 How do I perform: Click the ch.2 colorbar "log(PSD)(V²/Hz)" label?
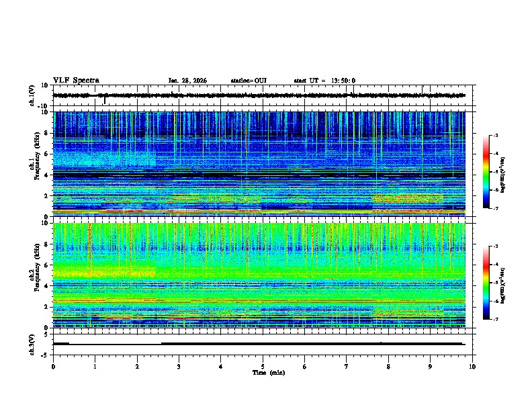click(503, 285)
